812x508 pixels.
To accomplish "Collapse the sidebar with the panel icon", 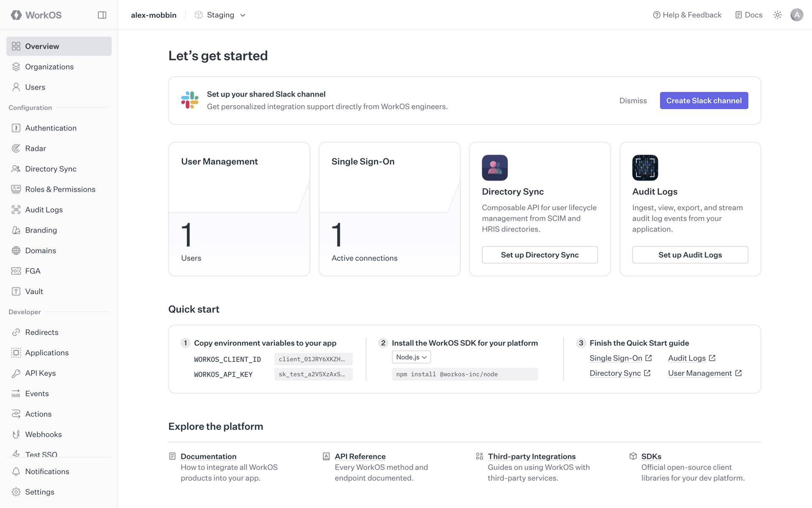I will pos(102,15).
